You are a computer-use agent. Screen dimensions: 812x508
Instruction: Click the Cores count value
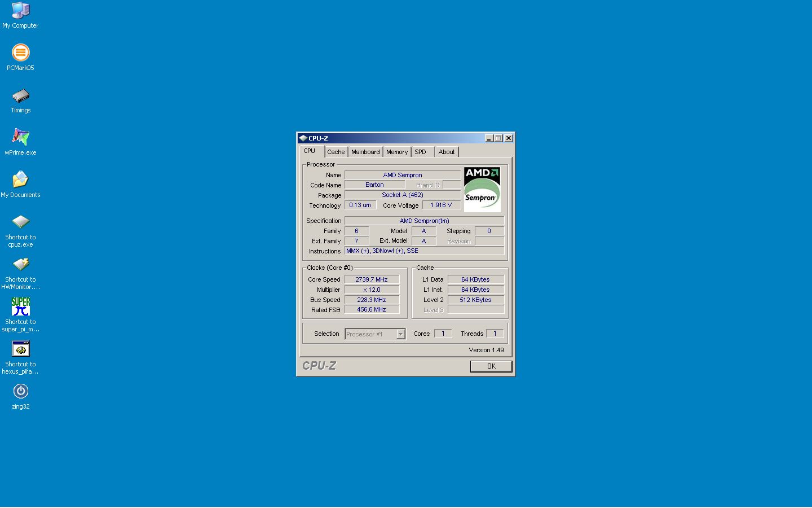coord(443,334)
